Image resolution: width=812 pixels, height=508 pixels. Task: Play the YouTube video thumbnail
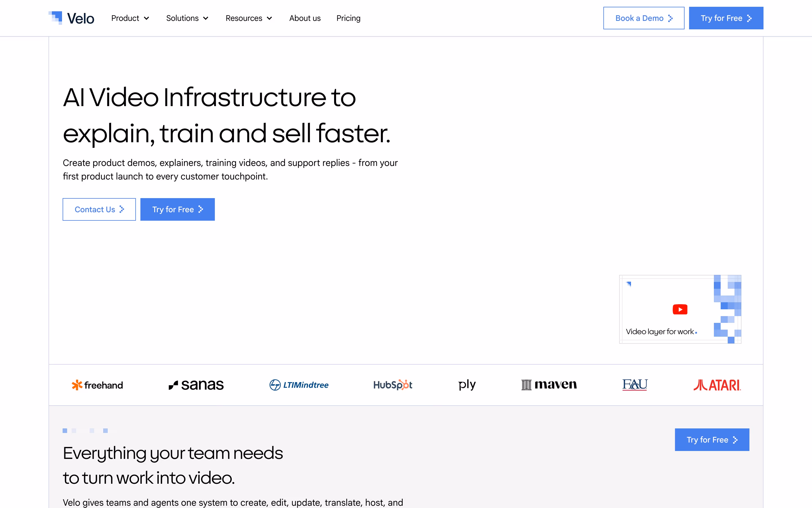coord(680,309)
